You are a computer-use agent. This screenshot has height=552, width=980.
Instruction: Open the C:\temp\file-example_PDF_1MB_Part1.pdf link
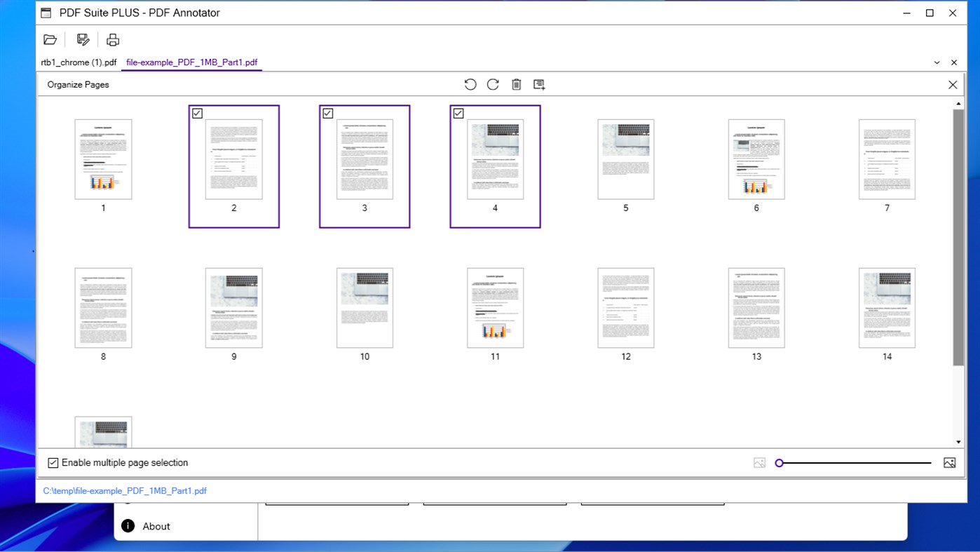point(124,490)
